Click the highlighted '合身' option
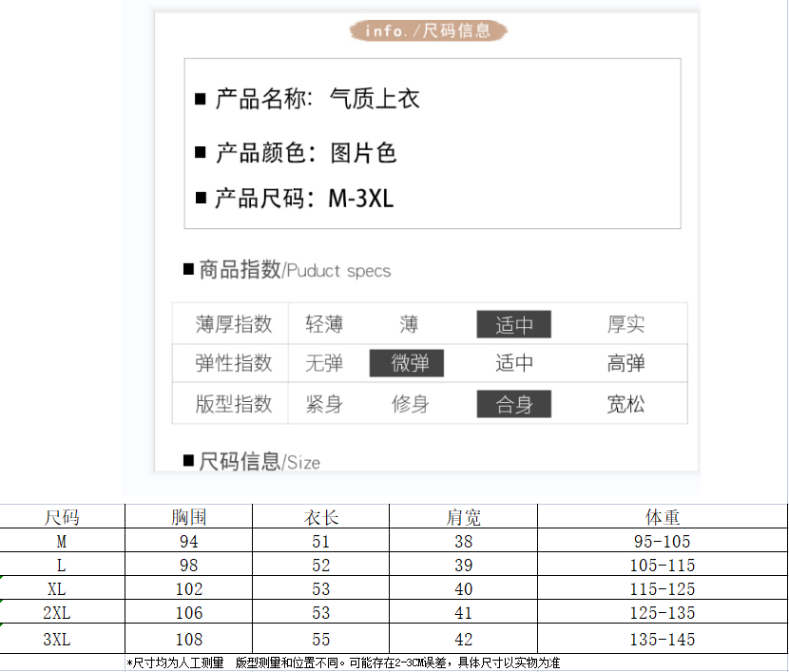The width and height of the screenshot is (789, 672). [513, 404]
